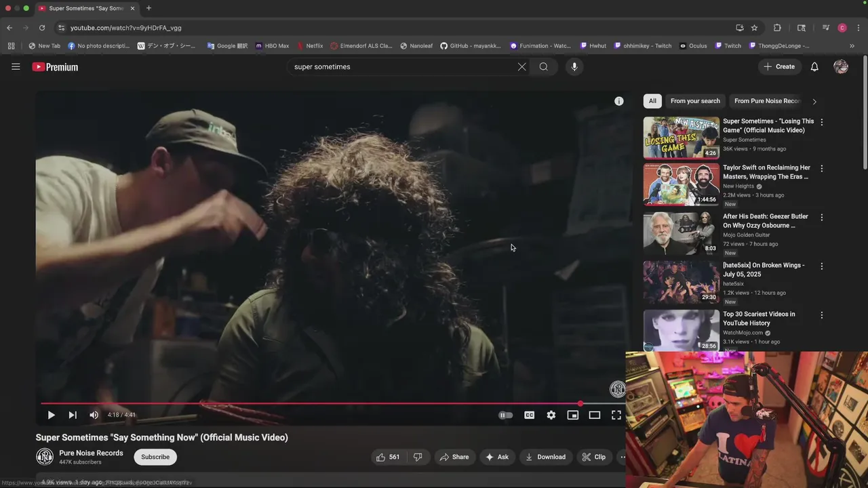Click the Create button
The height and width of the screenshot is (488, 868).
779,66
